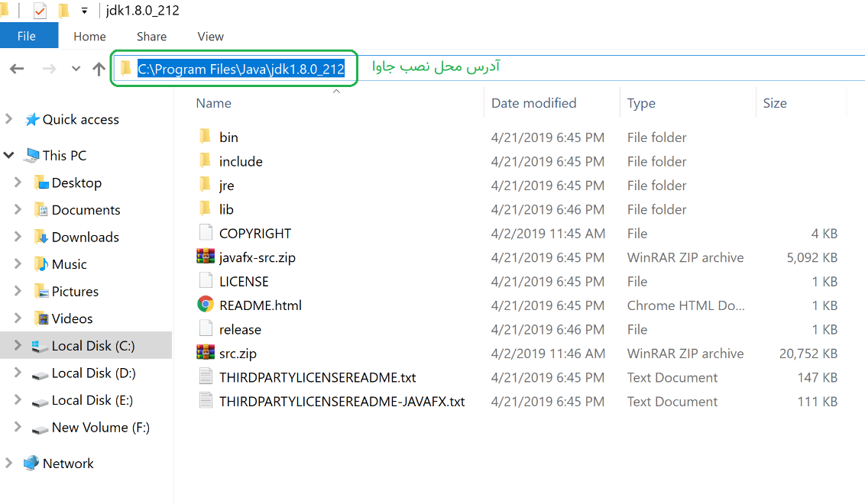Screen dimensions: 865x504
Task: Select the THIRDPARTYLICENSEREADME-JAVAFX.txt document icon
Action: [x=206, y=400]
